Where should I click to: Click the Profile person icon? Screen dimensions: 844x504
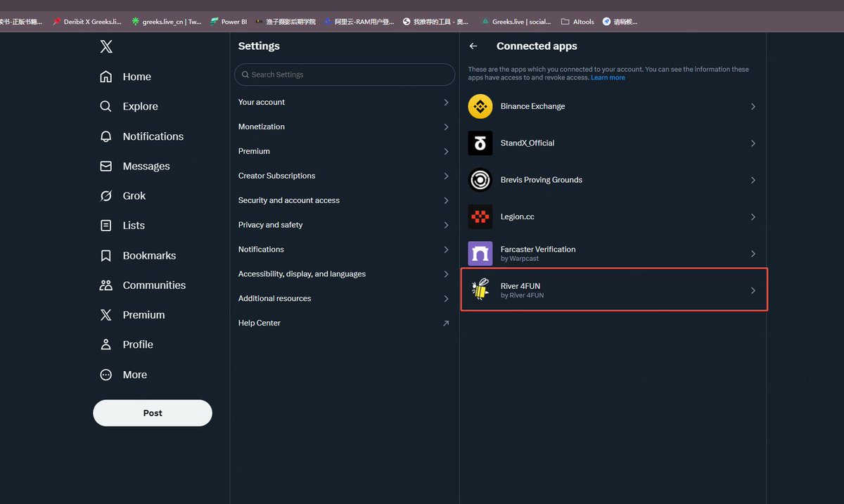106,344
